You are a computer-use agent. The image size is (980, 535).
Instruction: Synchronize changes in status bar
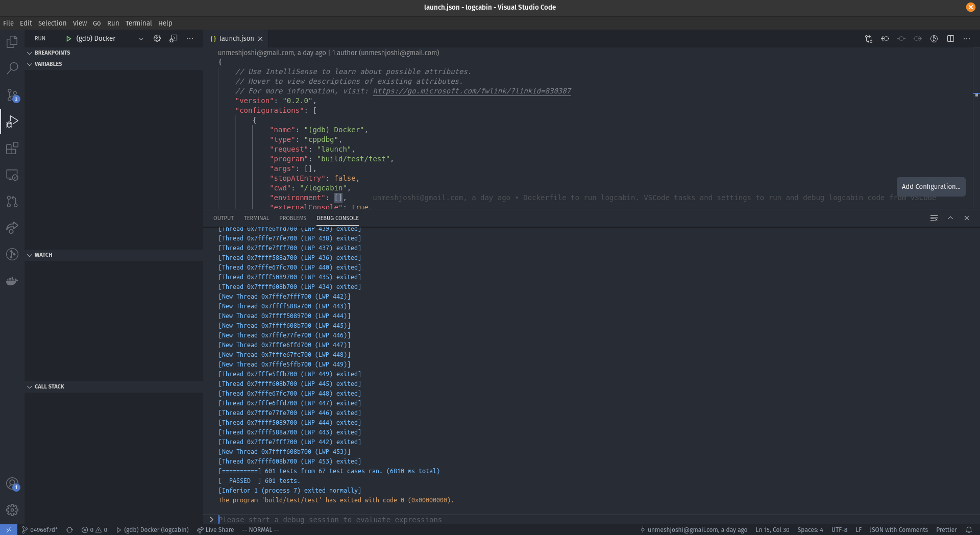pos(69,530)
